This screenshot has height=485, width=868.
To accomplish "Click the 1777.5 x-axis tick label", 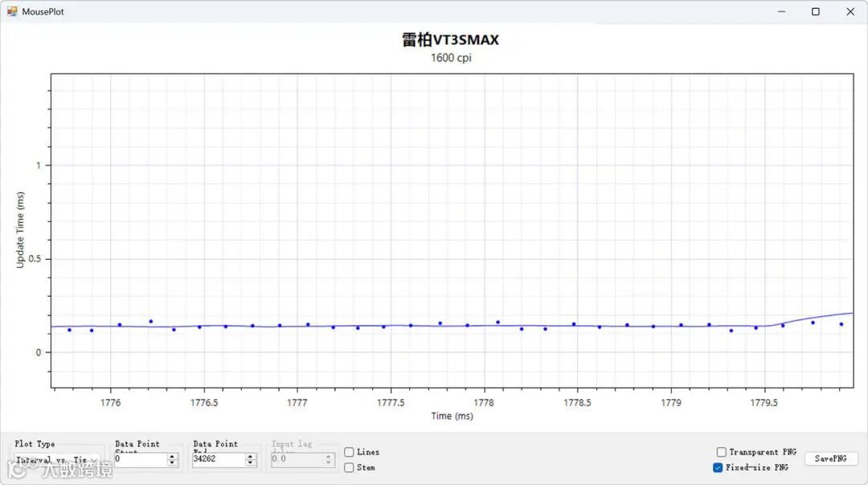I will pyautogui.click(x=391, y=403).
